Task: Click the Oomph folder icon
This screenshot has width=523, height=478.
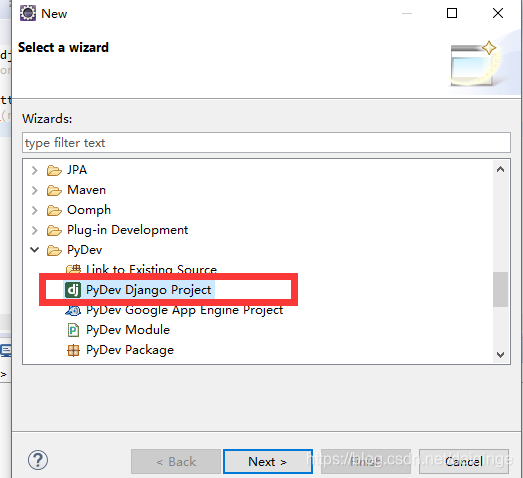Action: [x=54, y=210]
